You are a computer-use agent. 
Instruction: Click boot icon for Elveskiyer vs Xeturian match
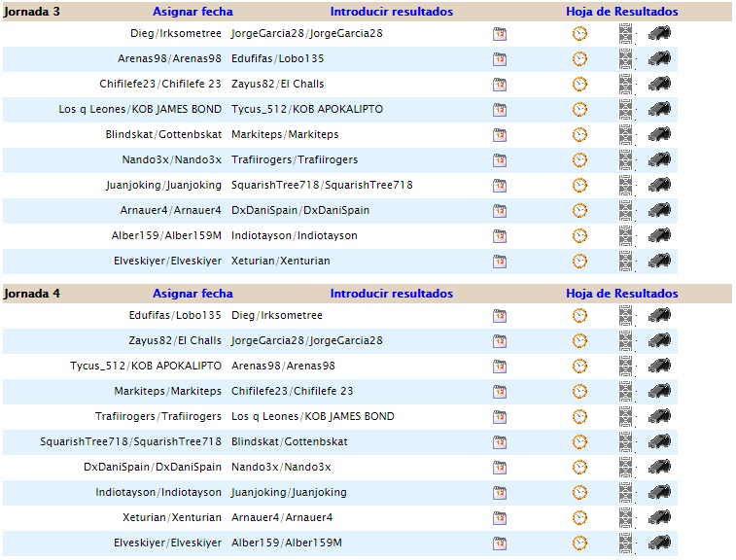coord(659,261)
